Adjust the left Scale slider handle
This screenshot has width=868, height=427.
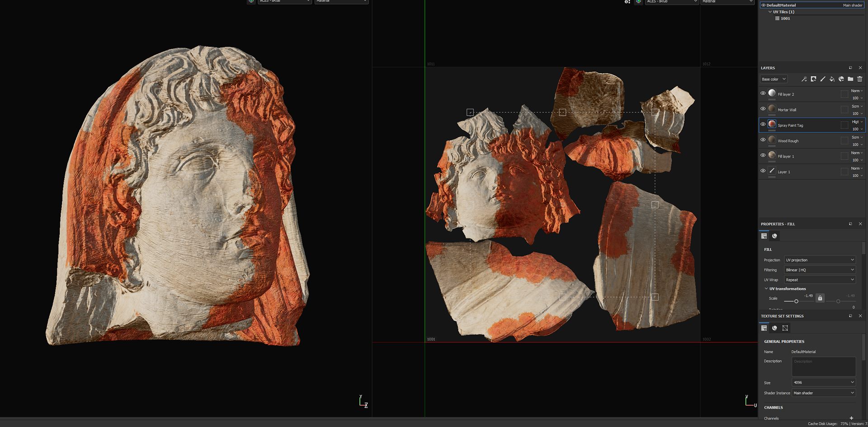(x=796, y=301)
